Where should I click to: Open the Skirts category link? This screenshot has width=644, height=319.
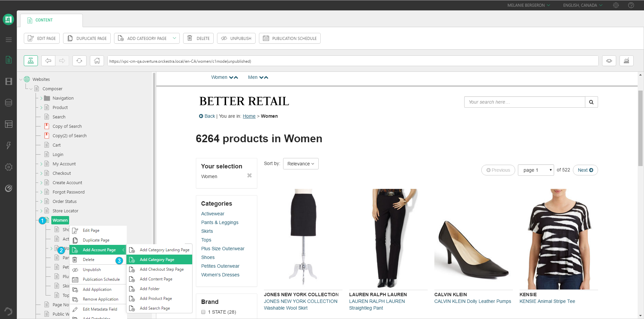pos(207,231)
